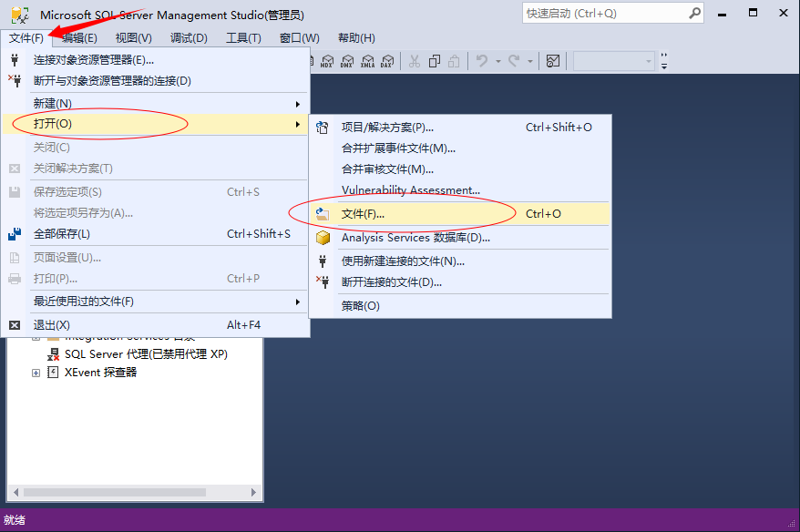Click the SQL Server 代理 agent icon
This screenshot has height=532, width=800.
pos(53,354)
